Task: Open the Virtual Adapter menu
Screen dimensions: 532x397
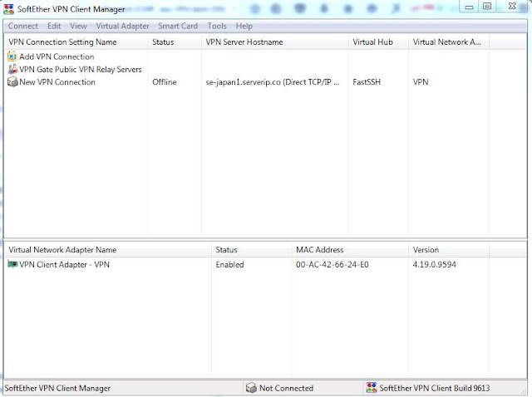Action: tap(122, 26)
